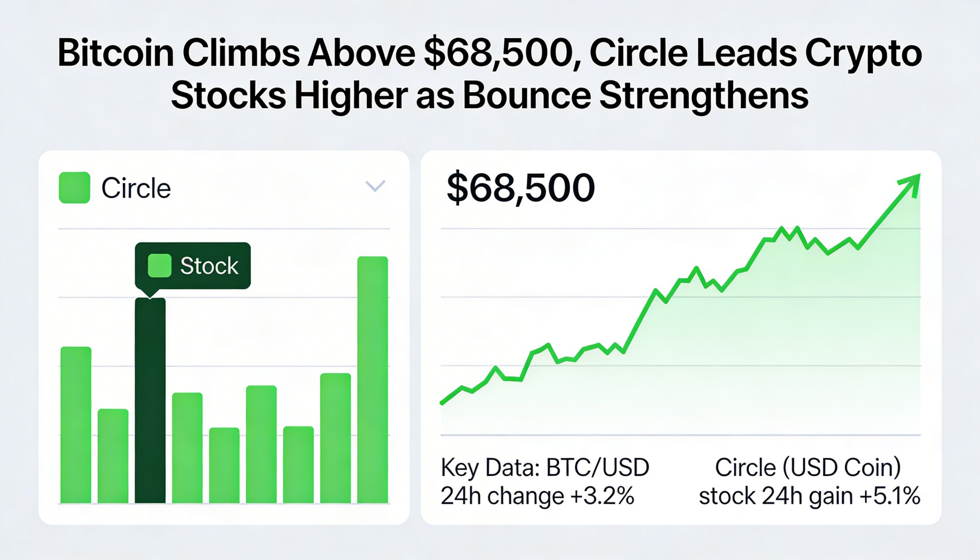
Task: Select the Circle (USD Coin) label
Action: [808, 468]
